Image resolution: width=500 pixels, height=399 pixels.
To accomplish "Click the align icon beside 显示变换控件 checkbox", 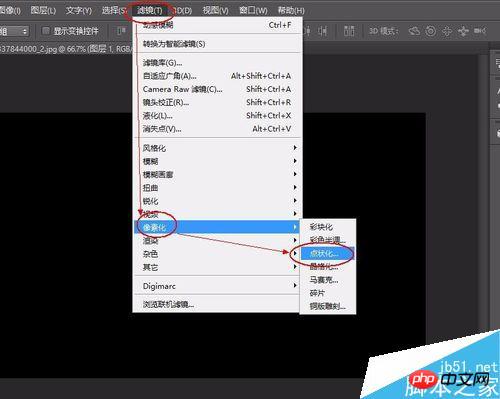I will [121, 31].
